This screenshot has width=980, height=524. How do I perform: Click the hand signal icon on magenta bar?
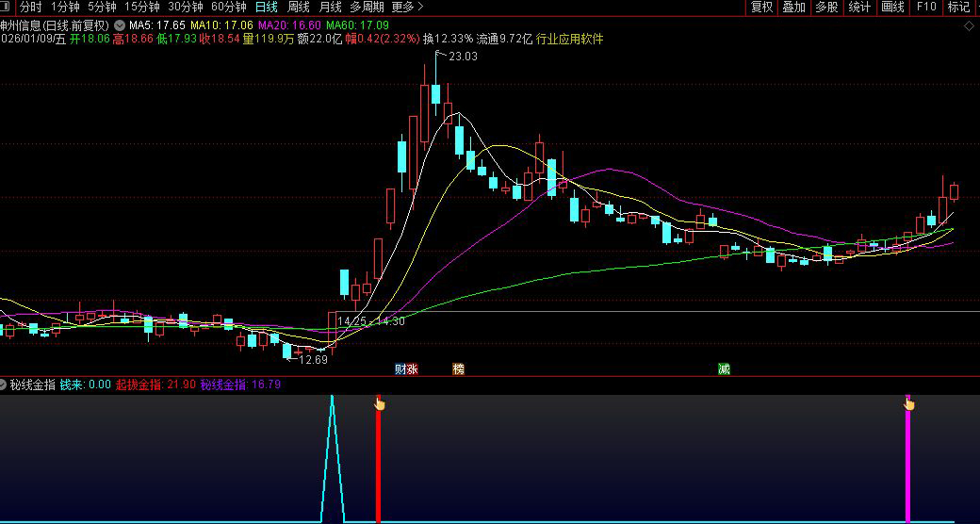908,404
